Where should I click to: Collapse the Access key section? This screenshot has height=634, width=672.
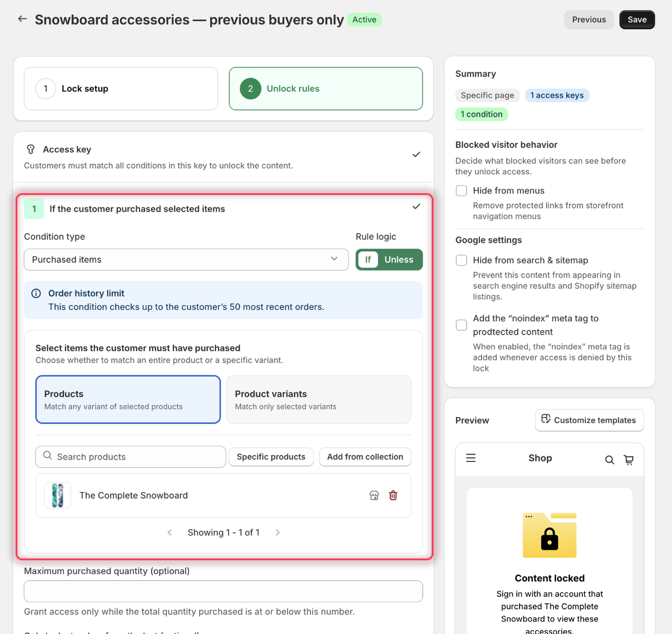[416, 154]
